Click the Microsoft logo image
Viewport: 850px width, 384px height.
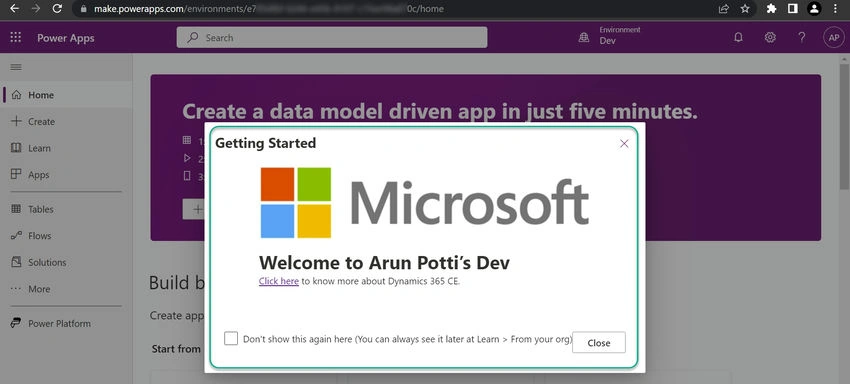point(424,202)
